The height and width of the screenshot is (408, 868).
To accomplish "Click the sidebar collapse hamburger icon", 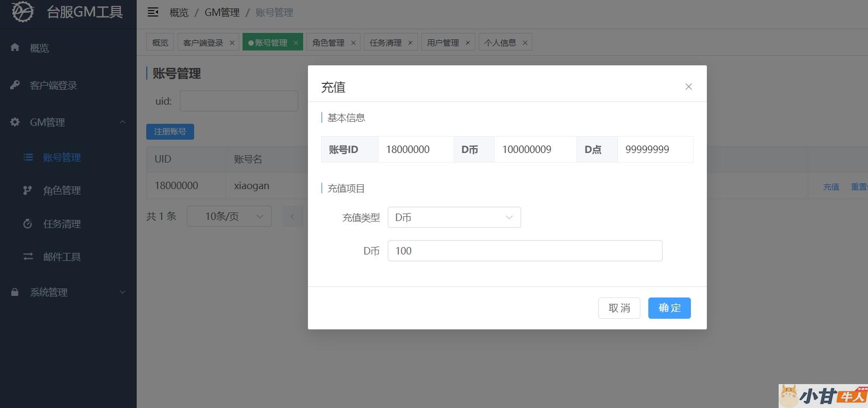I will [x=153, y=12].
